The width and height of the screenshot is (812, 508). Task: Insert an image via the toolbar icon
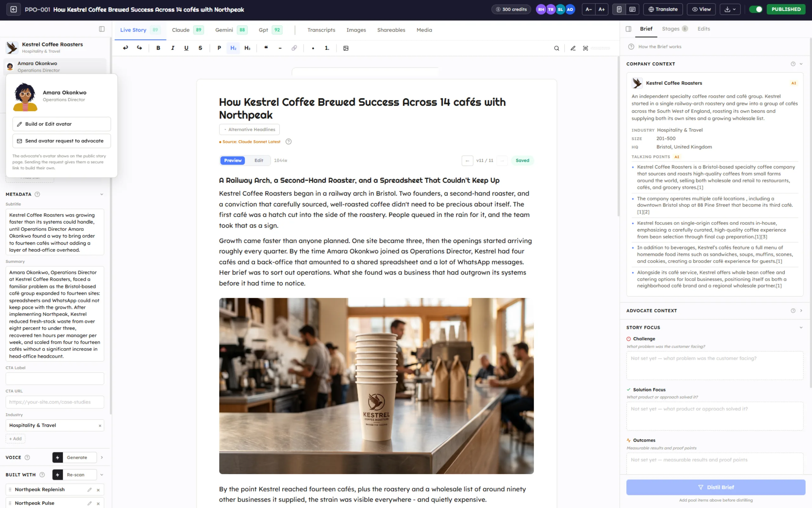pos(346,48)
